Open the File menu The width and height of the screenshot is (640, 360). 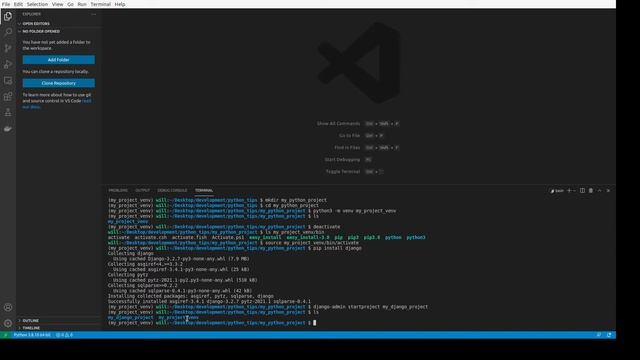(x=6, y=4)
